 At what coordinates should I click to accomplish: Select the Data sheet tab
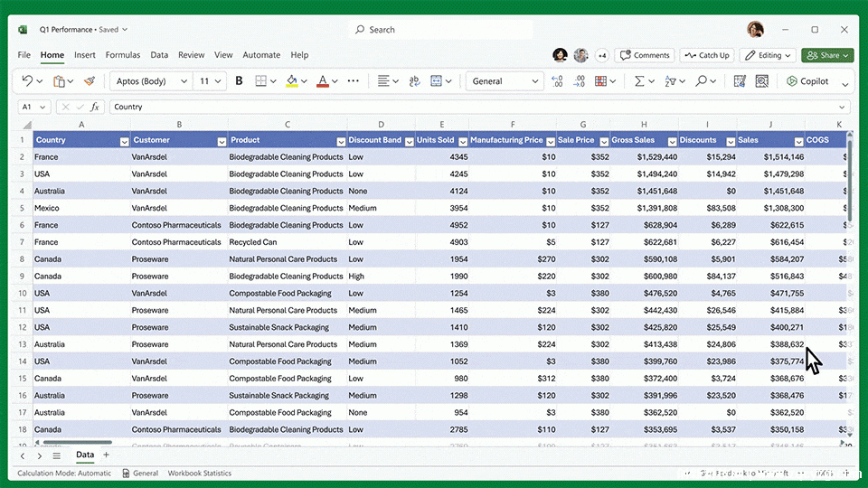[x=85, y=455]
